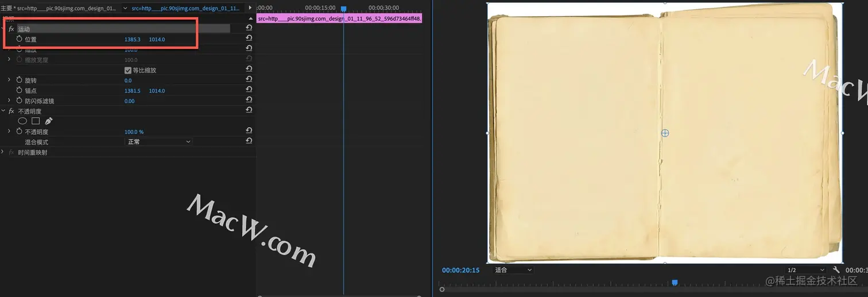868x297 pixels.
Task: Click the 防闪烁滤镜 value 0.00
Action: [x=130, y=101]
